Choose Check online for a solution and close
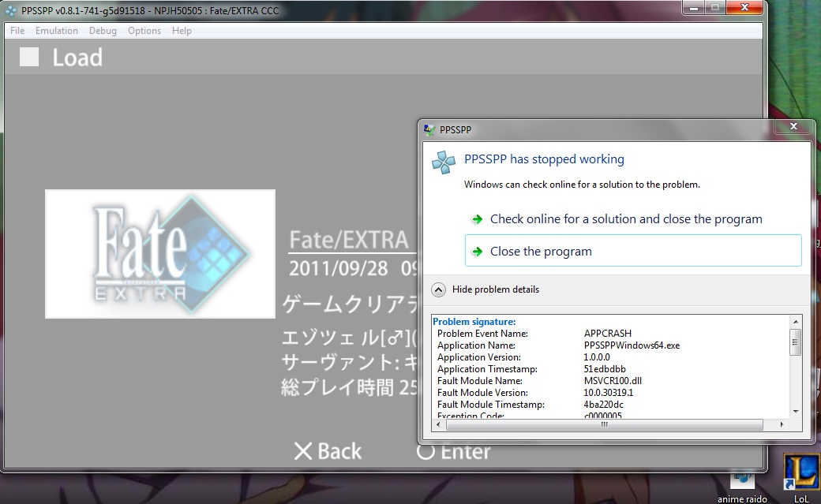The image size is (821, 504). tap(626, 219)
